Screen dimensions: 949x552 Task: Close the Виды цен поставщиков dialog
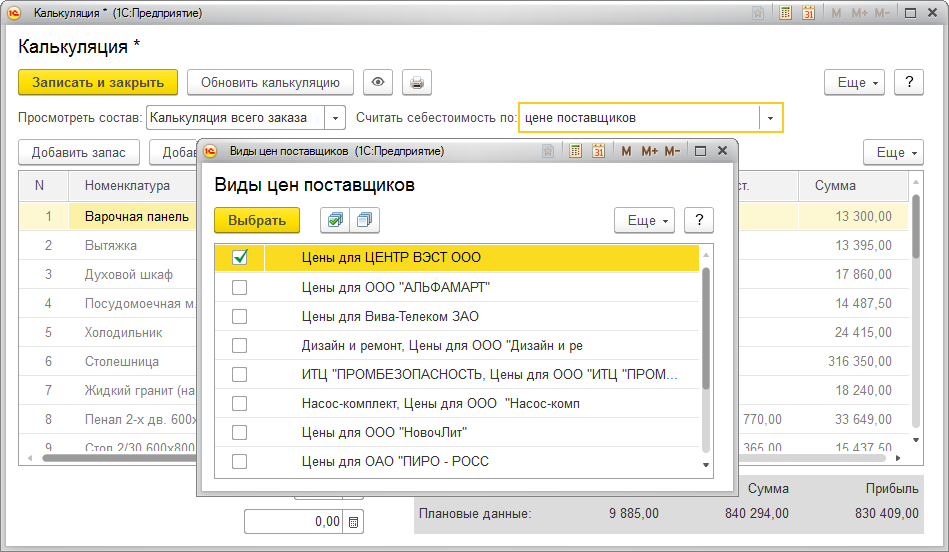pyautogui.click(x=722, y=151)
